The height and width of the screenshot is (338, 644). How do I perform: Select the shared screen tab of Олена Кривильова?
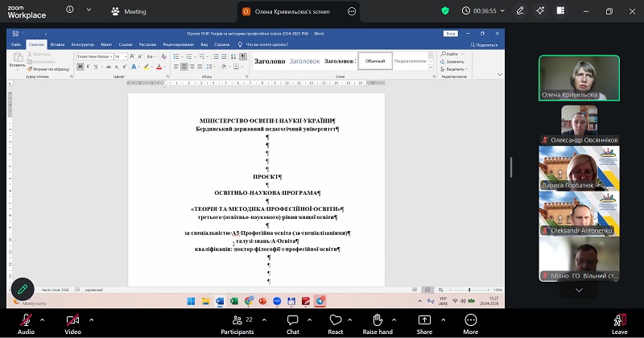coord(287,11)
